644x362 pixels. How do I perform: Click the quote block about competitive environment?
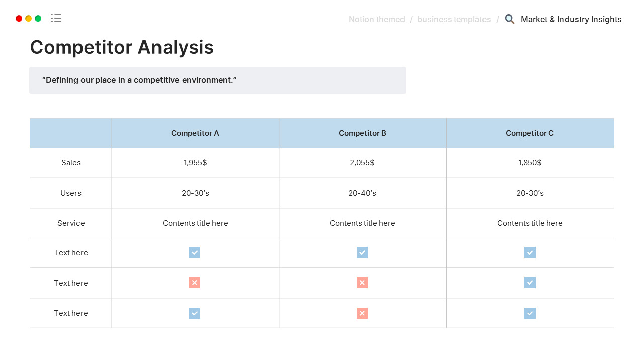217,80
